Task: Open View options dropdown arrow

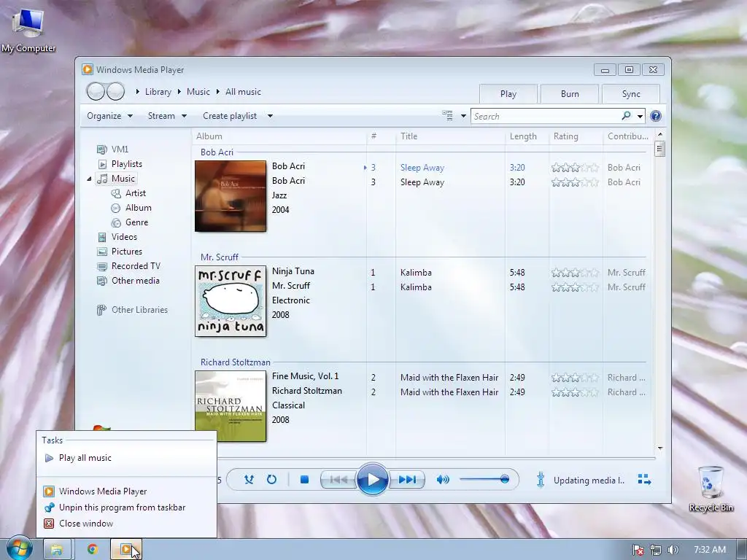Action: 463,116
